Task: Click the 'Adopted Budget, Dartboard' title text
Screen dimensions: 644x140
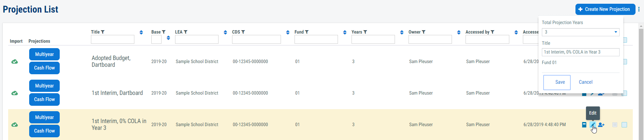Action: (111, 61)
